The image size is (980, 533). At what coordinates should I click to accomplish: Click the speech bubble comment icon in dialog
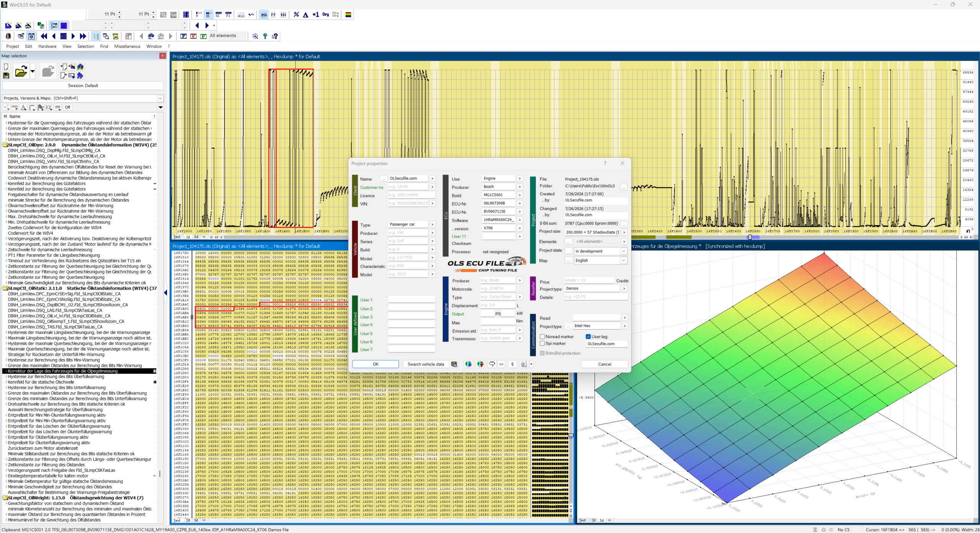pos(492,364)
